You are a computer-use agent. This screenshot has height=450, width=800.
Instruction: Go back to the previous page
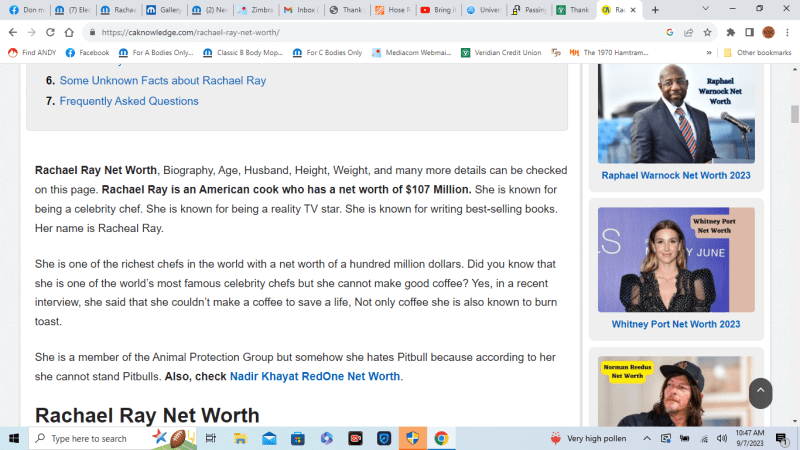point(13,32)
